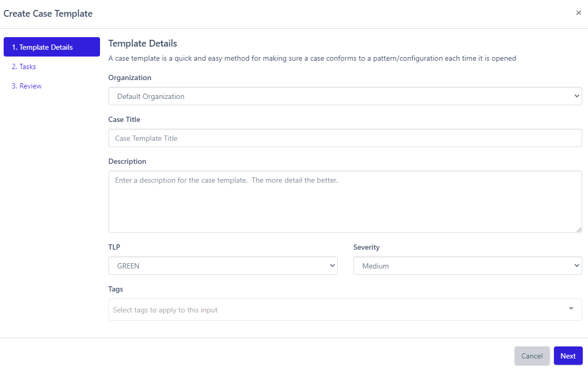588x370 pixels.
Task: Click the TLP label
Action: [114, 248]
